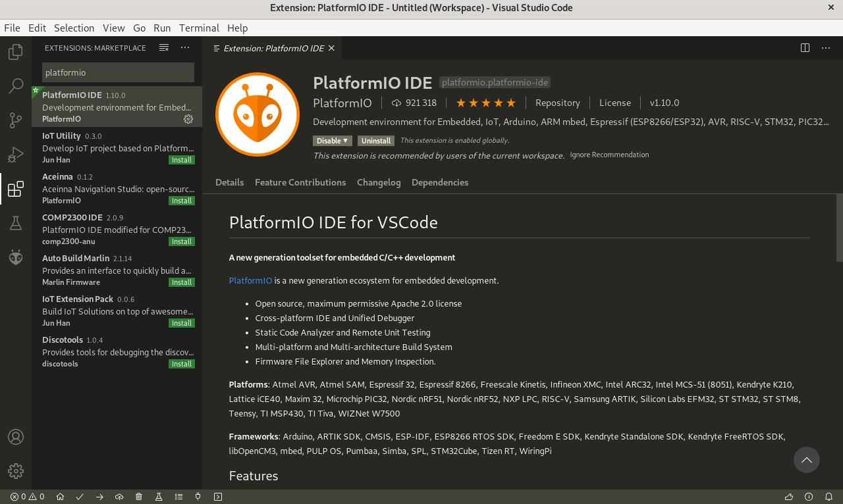Install the Discotools extension
The height and width of the screenshot is (504, 843).
point(181,364)
